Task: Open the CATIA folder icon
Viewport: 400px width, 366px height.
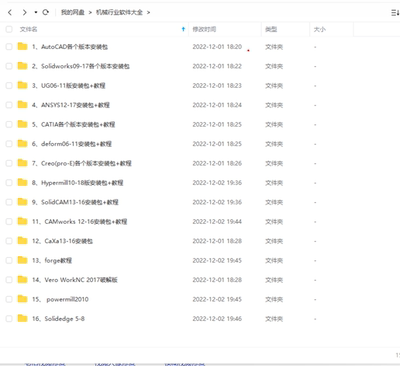Action: 22,124
